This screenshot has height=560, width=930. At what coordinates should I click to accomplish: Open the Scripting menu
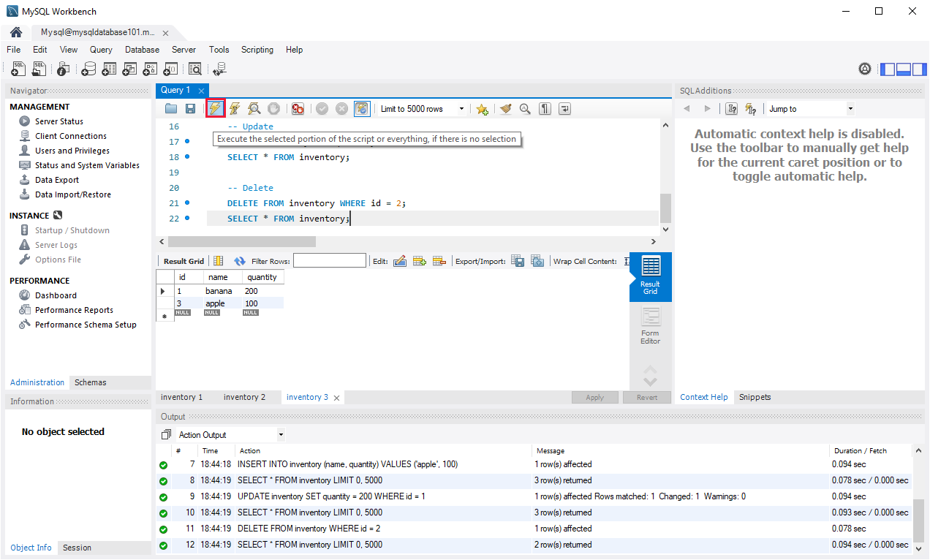(257, 50)
